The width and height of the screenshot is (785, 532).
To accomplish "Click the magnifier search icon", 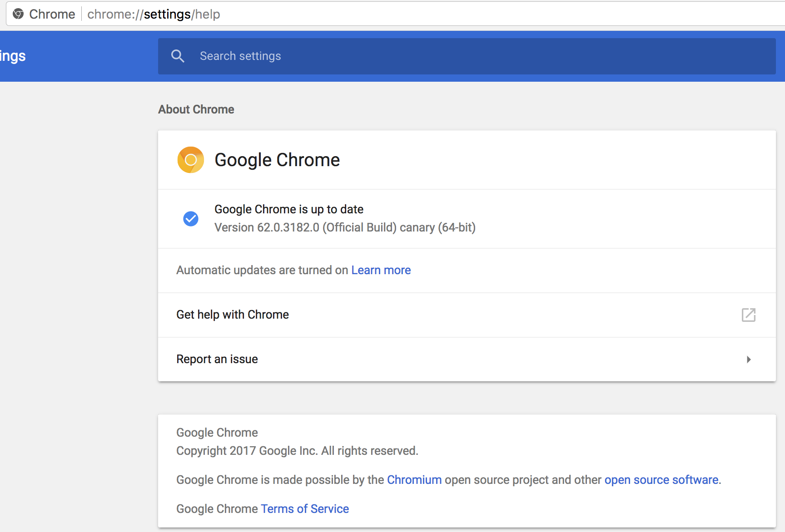I will click(178, 56).
